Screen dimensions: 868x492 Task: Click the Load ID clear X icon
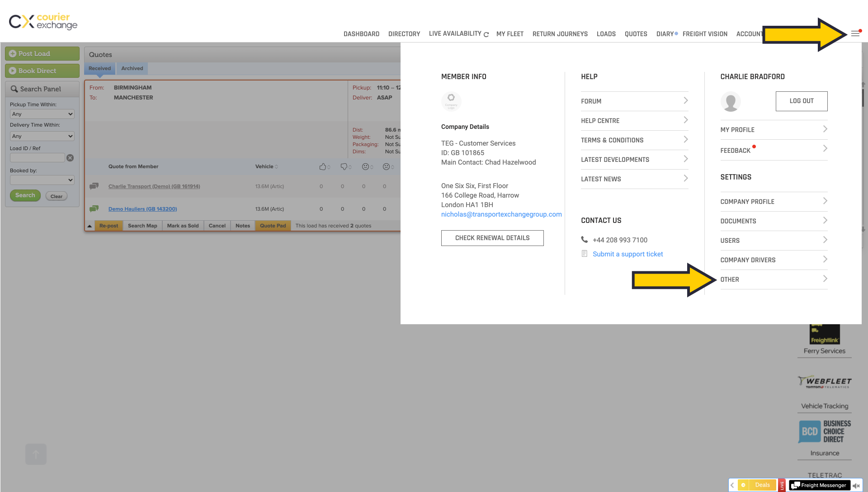[x=70, y=158]
